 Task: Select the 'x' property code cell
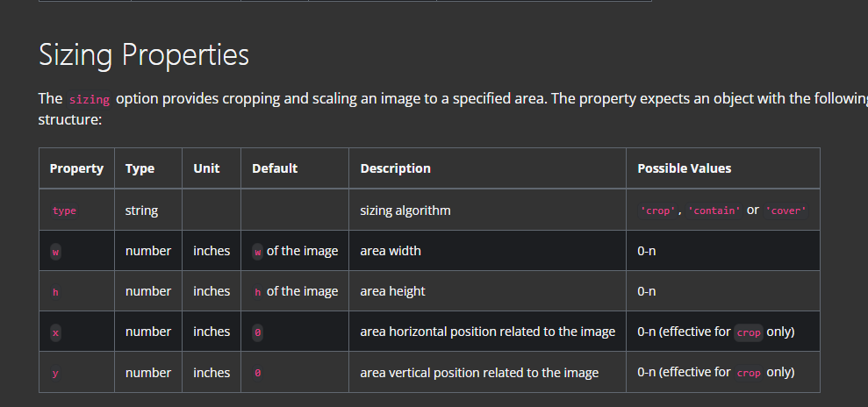[55, 332]
